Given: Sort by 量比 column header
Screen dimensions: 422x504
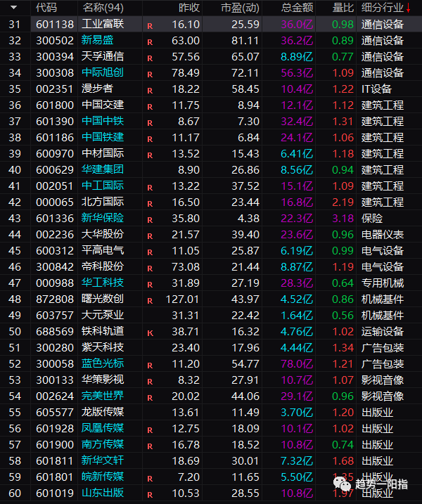Looking at the screenshot, I should click(x=343, y=8).
